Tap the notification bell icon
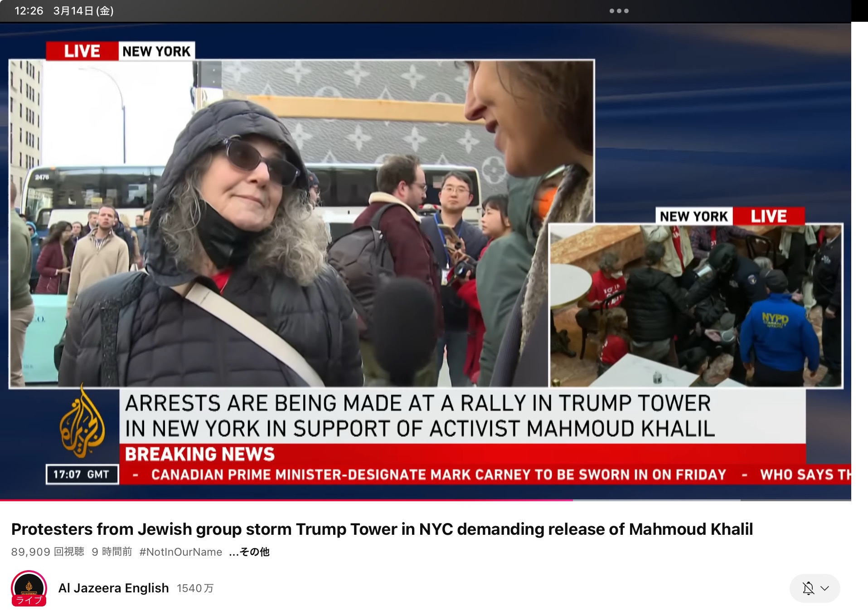The width and height of the screenshot is (868, 611). coord(808,588)
